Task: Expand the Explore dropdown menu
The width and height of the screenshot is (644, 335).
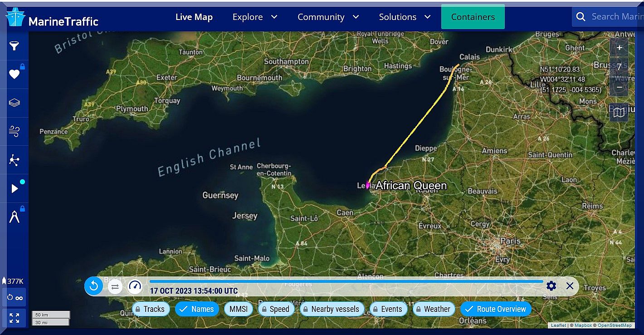Action: coord(254,17)
